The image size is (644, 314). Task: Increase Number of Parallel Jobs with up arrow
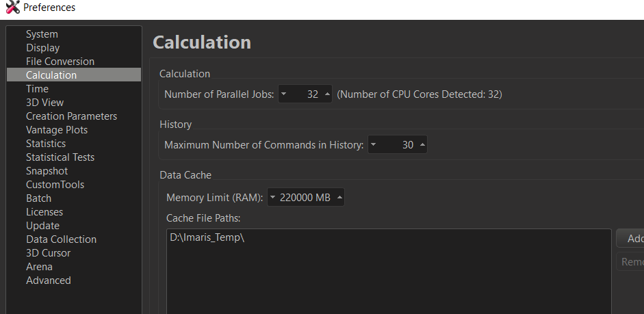click(327, 94)
